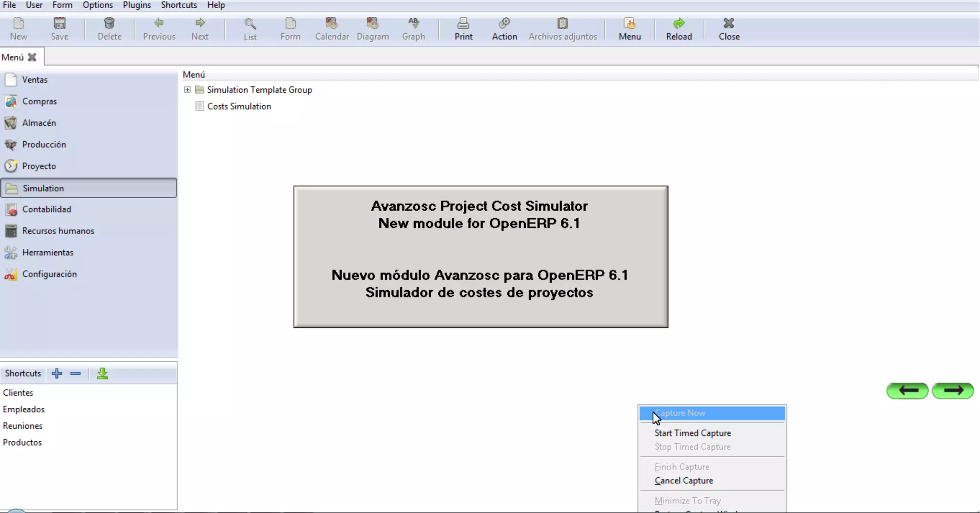Click the Print toolbar icon
Screen dimensions: 980x513
point(463,29)
